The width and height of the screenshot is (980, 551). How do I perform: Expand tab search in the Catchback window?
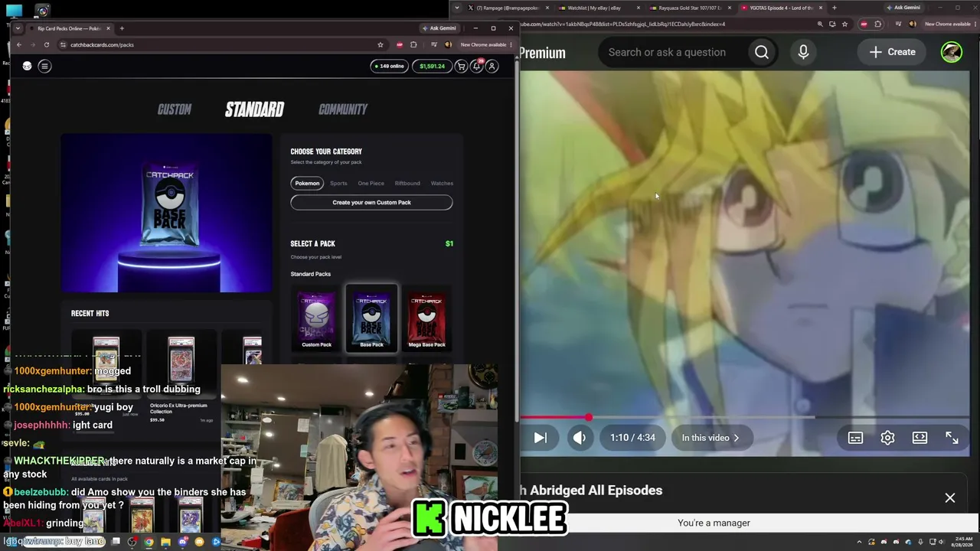pos(18,28)
